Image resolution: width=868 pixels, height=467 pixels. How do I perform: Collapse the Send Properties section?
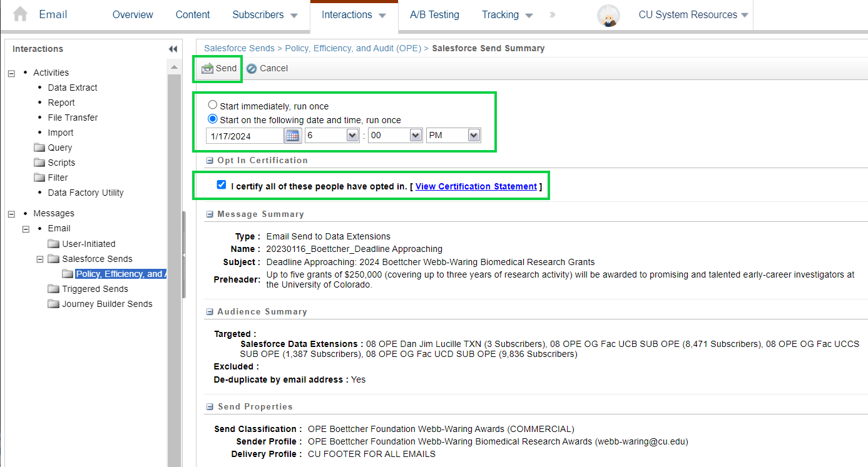coord(210,407)
